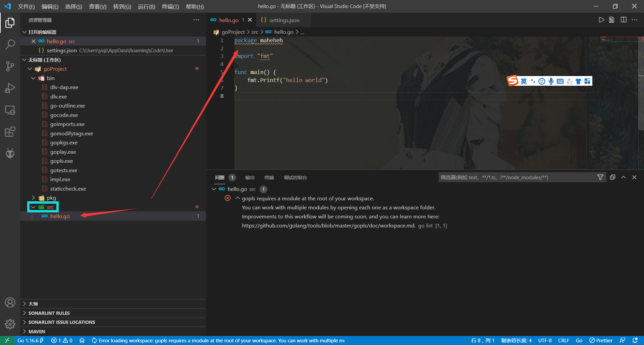644x345 pixels.
Task: Open the problems filter funnel icon
Action: pyautogui.click(x=600, y=177)
